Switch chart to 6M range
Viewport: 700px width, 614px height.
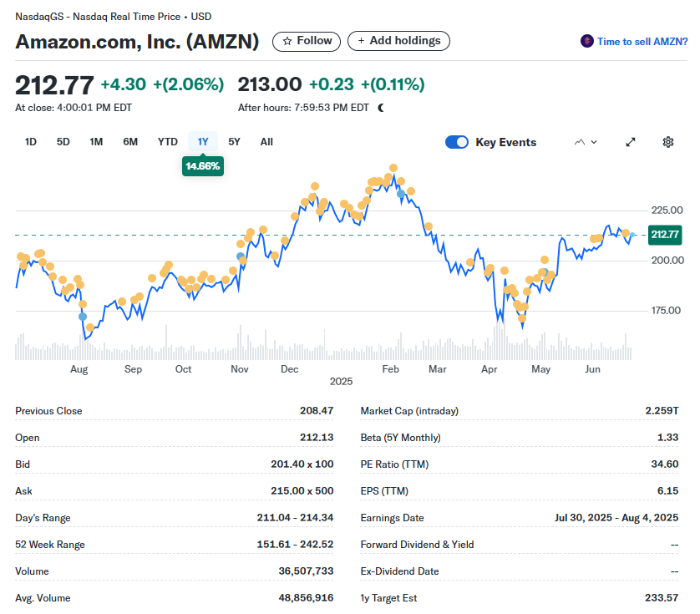click(130, 141)
